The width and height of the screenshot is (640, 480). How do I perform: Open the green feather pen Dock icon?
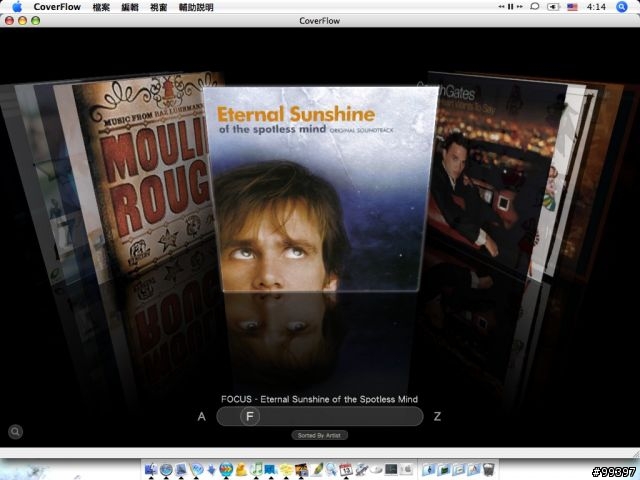tap(316, 469)
